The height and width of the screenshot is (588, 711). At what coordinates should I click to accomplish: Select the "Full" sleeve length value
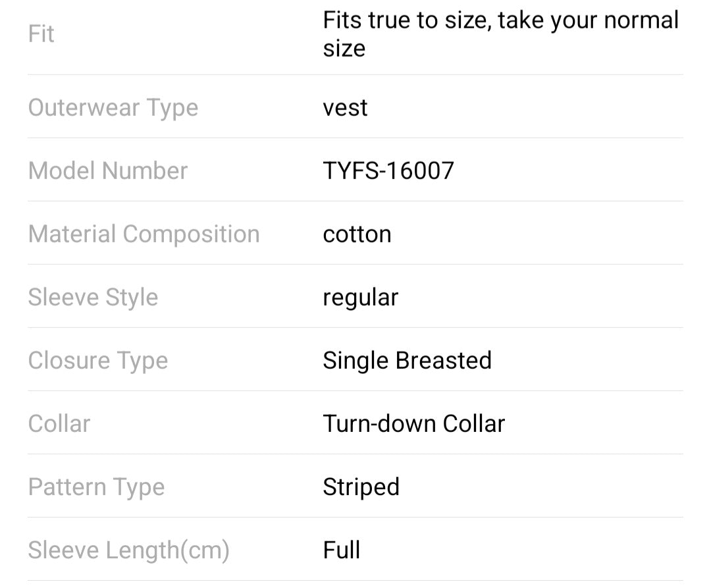click(x=341, y=550)
